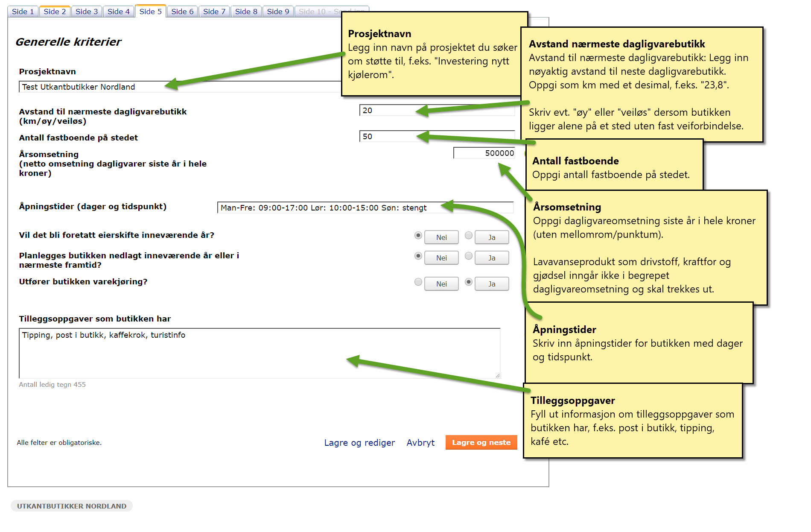Click Nei button for varekjøring question
Screen dimensions: 811x532
tap(441, 284)
